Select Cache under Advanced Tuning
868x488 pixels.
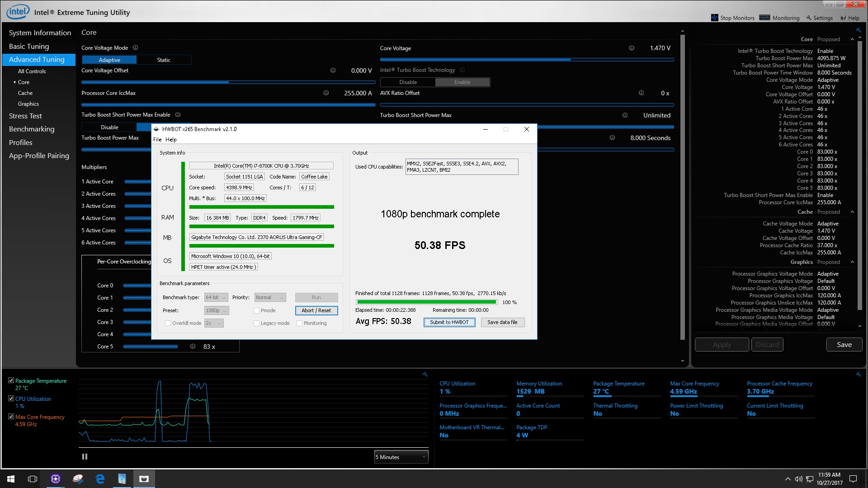tap(25, 93)
